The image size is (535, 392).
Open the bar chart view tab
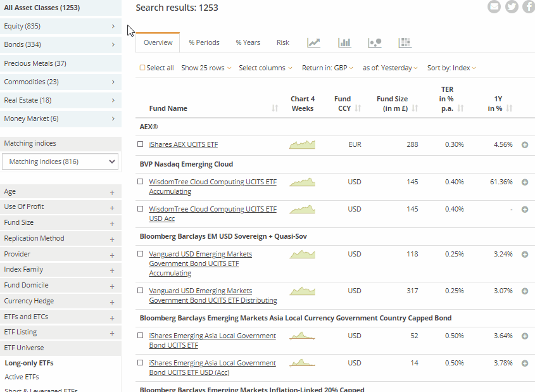(x=344, y=43)
